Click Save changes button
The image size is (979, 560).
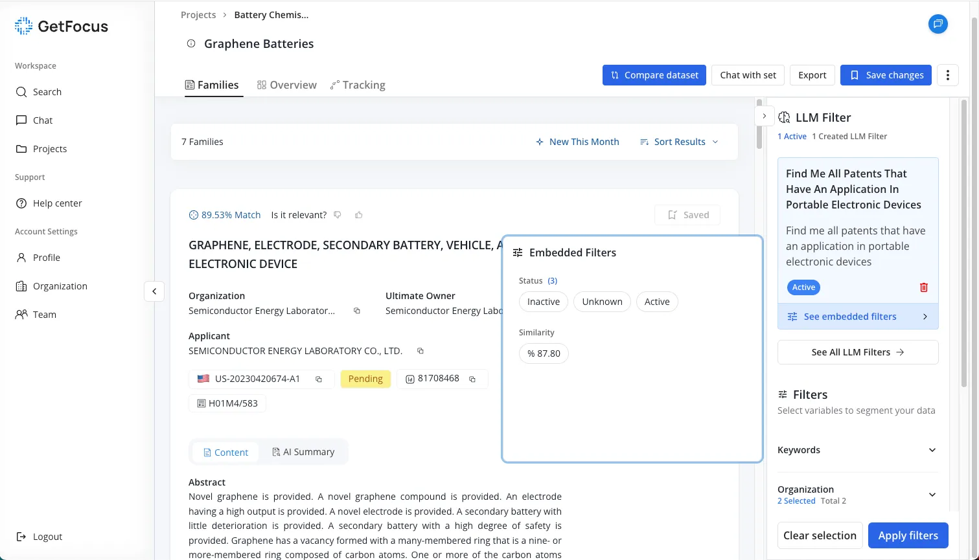[x=886, y=75]
